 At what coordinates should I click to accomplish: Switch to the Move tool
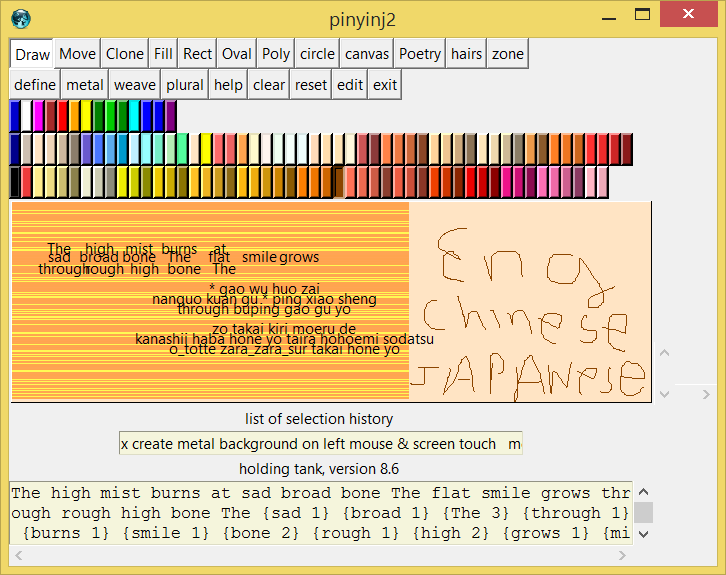click(77, 54)
